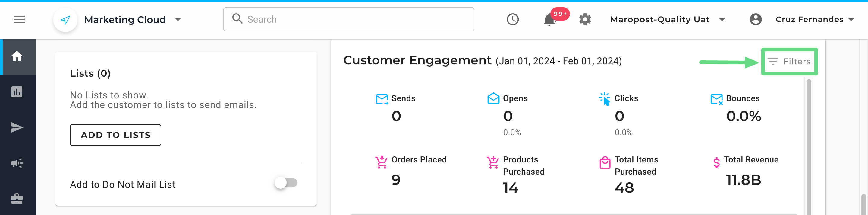Click the user avatar icon
868x215 pixels.
(x=756, y=20)
